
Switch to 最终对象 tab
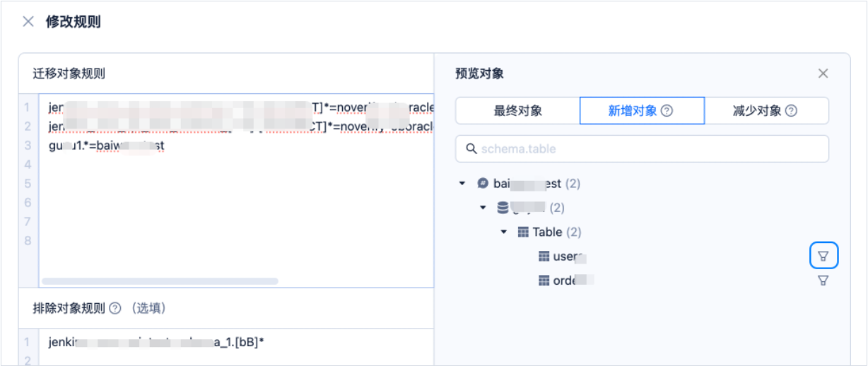pos(517,111)
